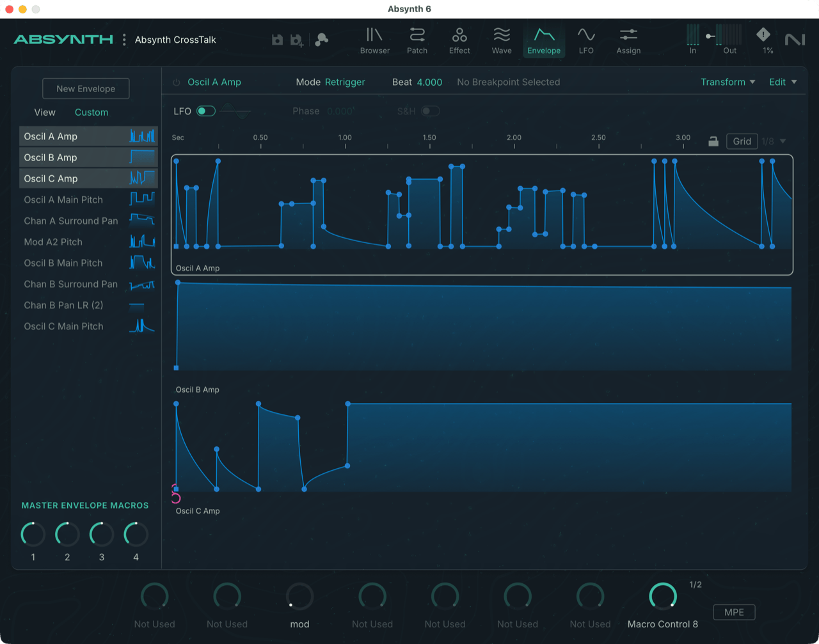Open the LFO section
819x644 pixels.
[x=586, y=40]
